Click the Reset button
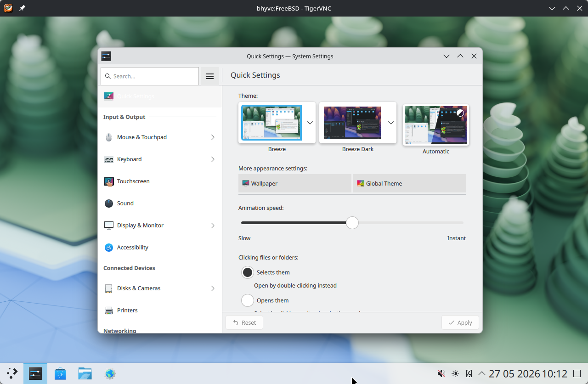 coord(244,322)
